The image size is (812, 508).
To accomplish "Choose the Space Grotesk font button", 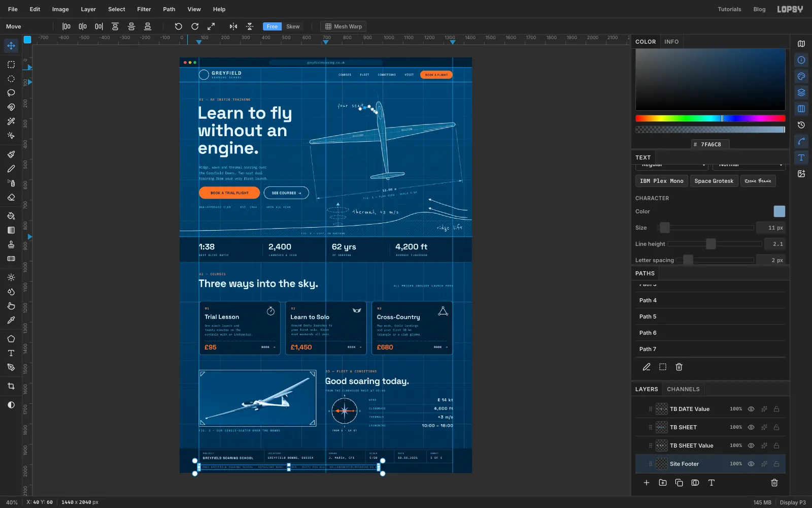I will [714, 181].
